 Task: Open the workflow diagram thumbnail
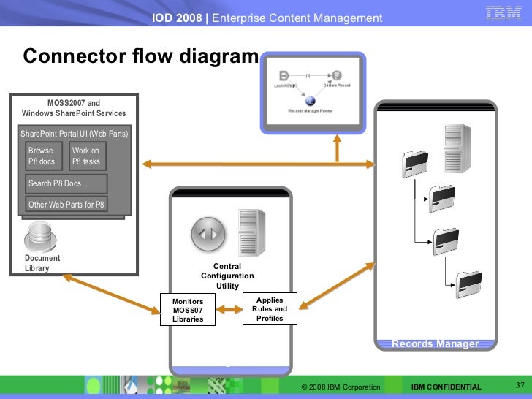point(313,93)
